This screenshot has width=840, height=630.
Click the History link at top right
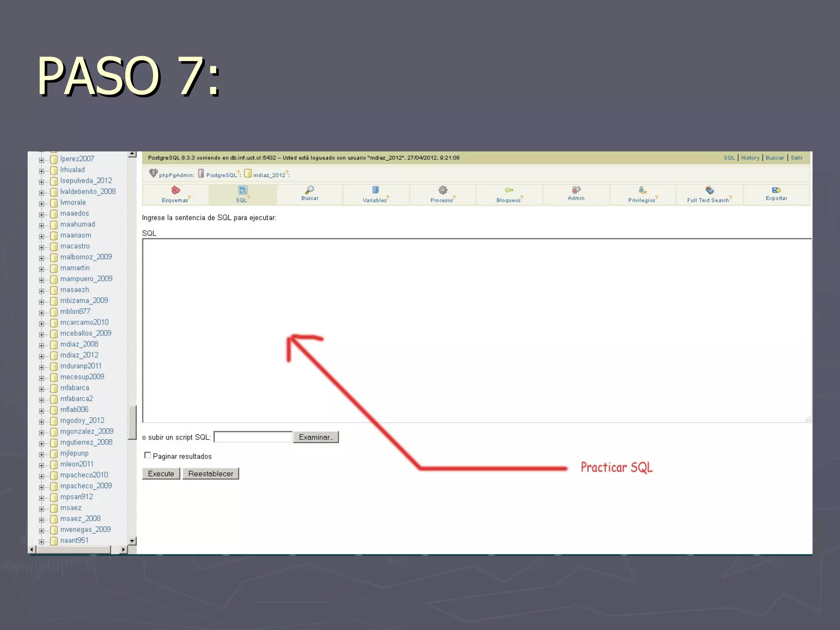coord(750,158)
